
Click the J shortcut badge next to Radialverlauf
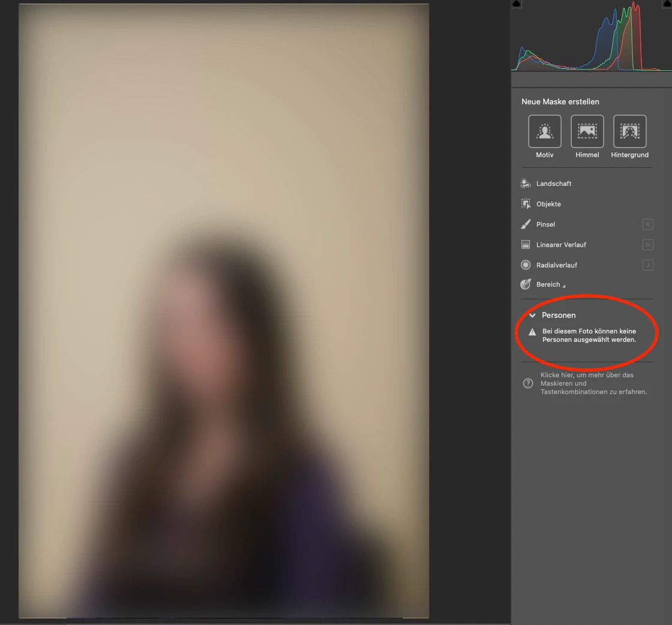647,265
